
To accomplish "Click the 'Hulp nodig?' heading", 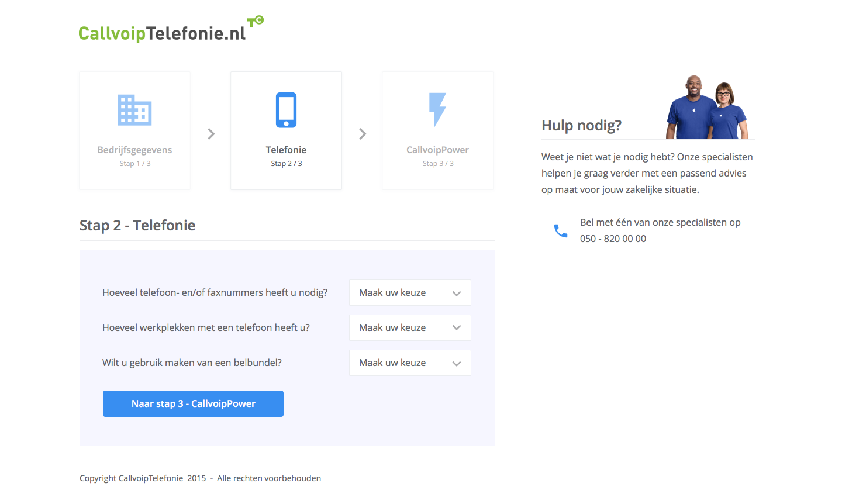I will pos(581,125).
